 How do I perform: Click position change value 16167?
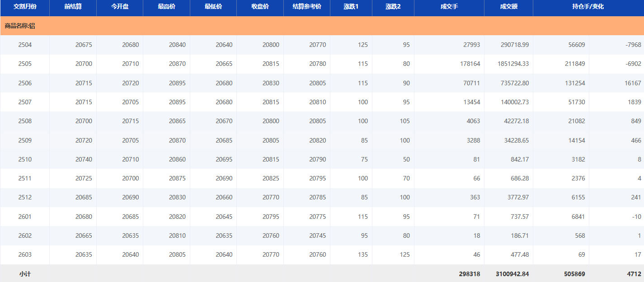click(633, 83)
